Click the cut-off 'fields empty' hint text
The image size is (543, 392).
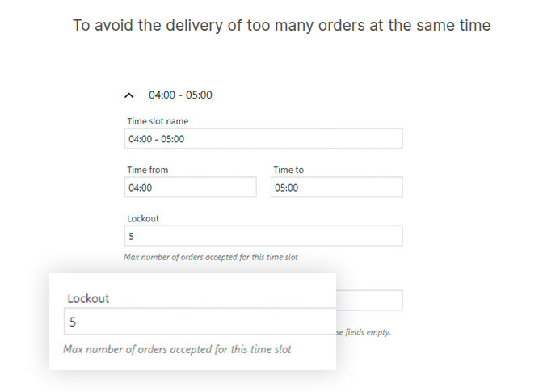coord(363,332)
